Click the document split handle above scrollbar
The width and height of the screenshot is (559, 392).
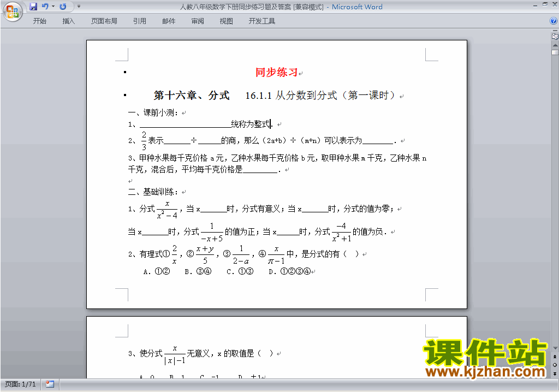(555, 31)
